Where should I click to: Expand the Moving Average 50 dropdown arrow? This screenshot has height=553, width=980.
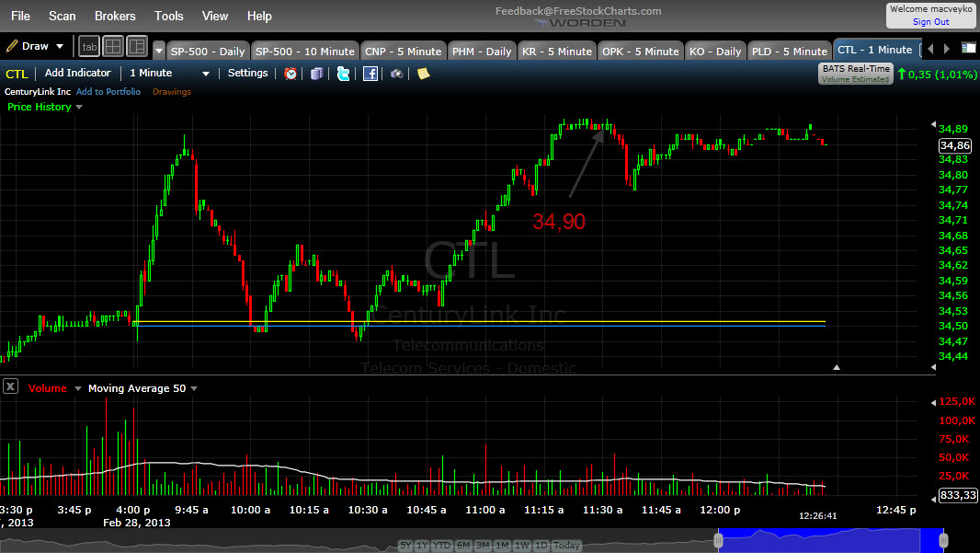(x=194, y=388)
